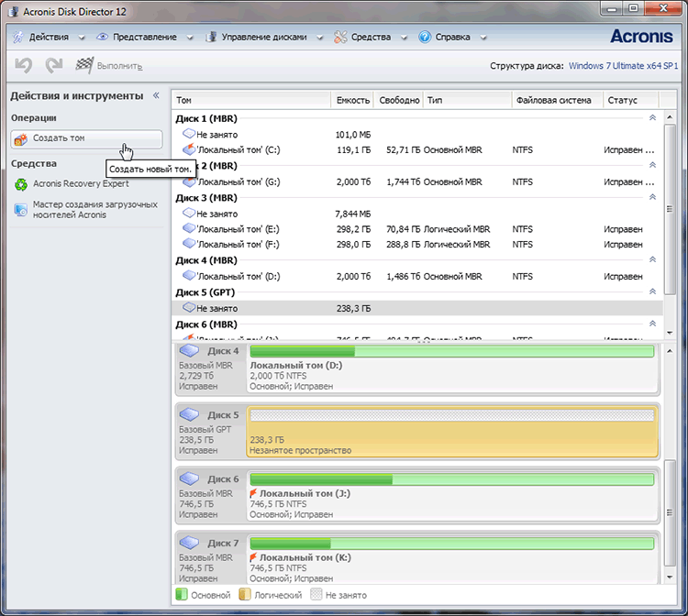Click the Создать том icon
The image size is (688, 616).
tap(20, 139)
